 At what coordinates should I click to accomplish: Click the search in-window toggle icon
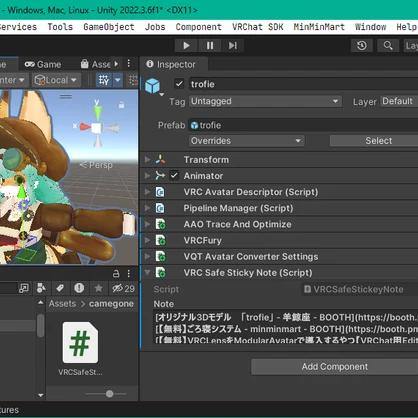[24, 288]
